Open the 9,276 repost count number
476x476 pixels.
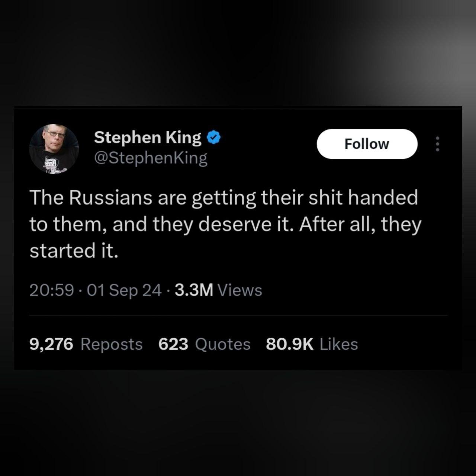click(51, 344)
